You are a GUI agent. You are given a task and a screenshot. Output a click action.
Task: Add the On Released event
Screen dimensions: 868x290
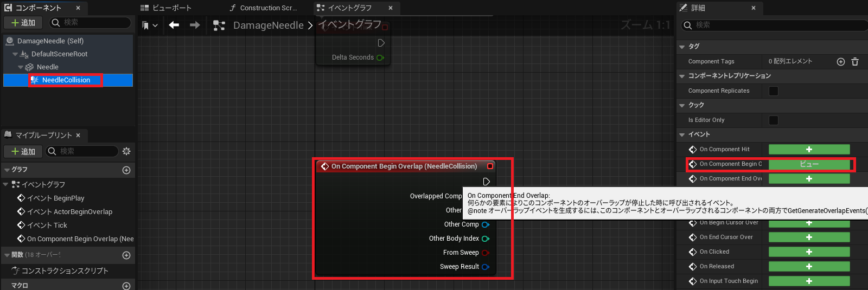pos(809,266)
